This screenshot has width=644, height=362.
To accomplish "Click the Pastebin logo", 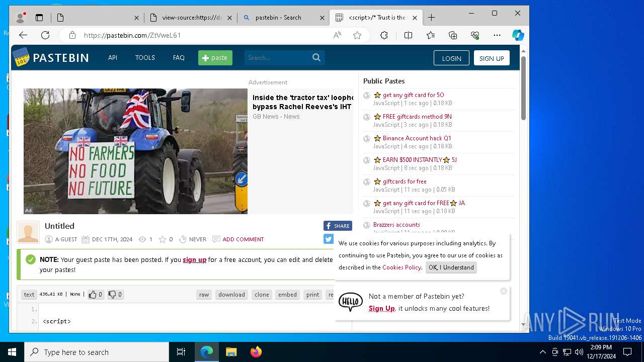I will click(x=51, y=57).
